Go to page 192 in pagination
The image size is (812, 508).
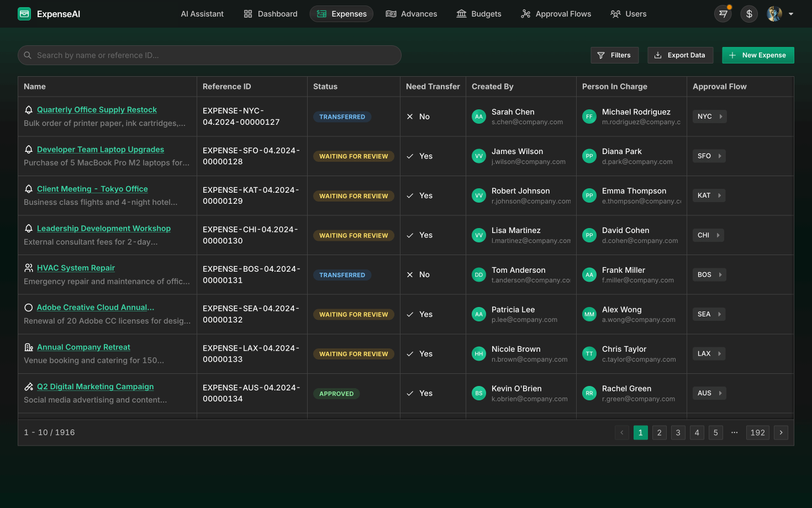757,433
